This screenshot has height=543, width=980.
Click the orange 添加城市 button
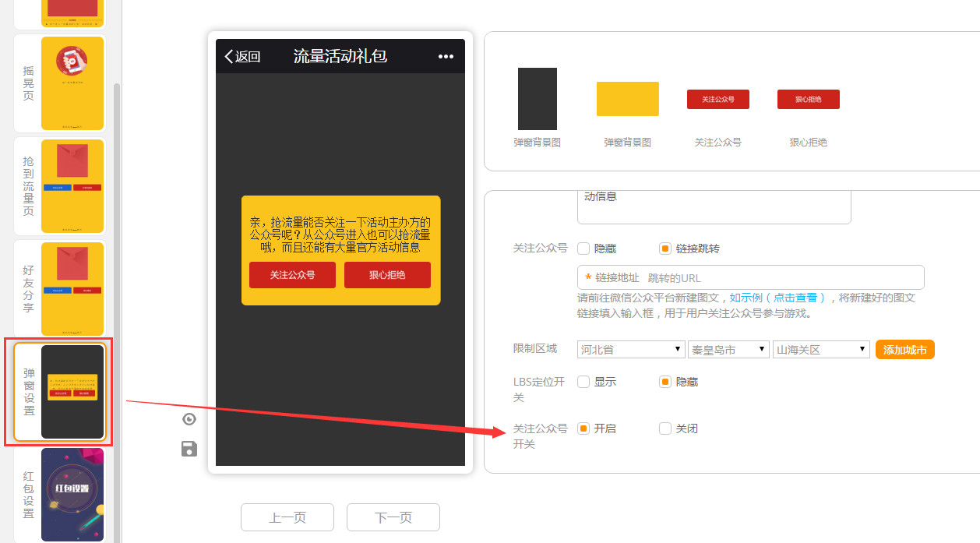tap(904, 350)
